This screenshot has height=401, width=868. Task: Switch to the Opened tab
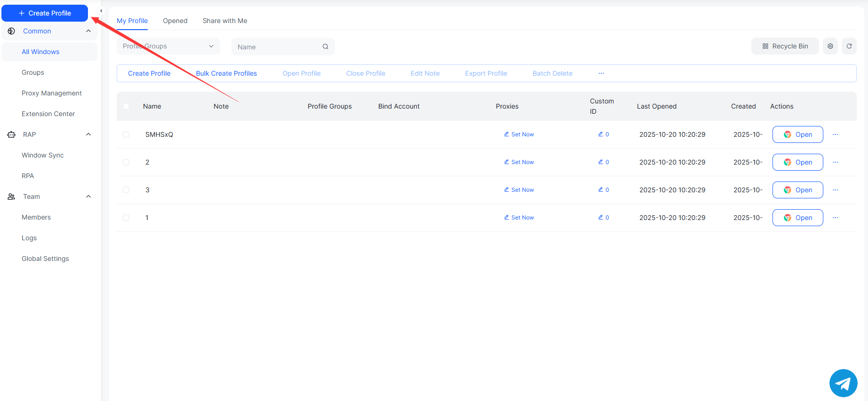175,21
